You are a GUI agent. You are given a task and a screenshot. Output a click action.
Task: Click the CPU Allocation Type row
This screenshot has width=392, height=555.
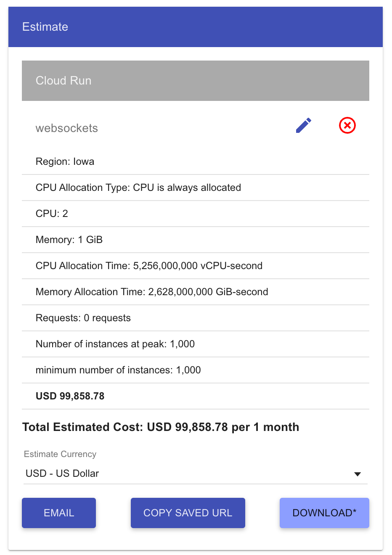click(x=138, y=188)
